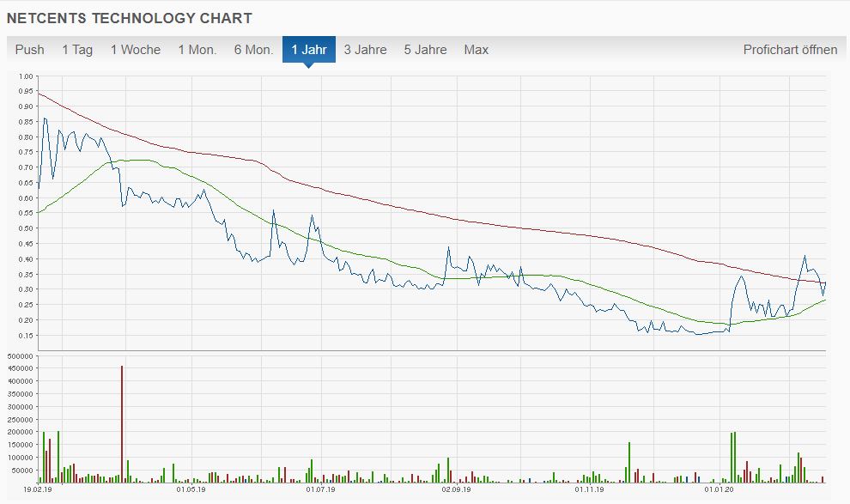The image size is (850, 504).
Task: Click the 01.07.19 date label
Action: click(320, 489)
